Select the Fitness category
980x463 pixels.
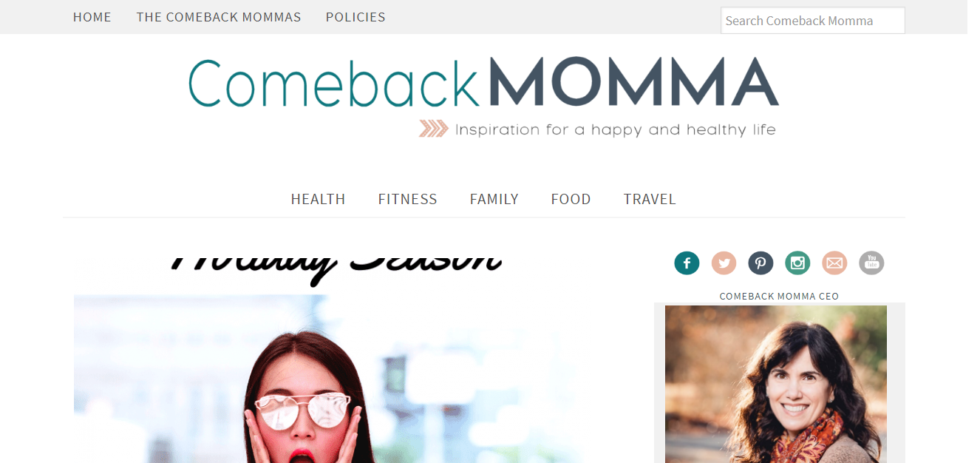(407, 199)
